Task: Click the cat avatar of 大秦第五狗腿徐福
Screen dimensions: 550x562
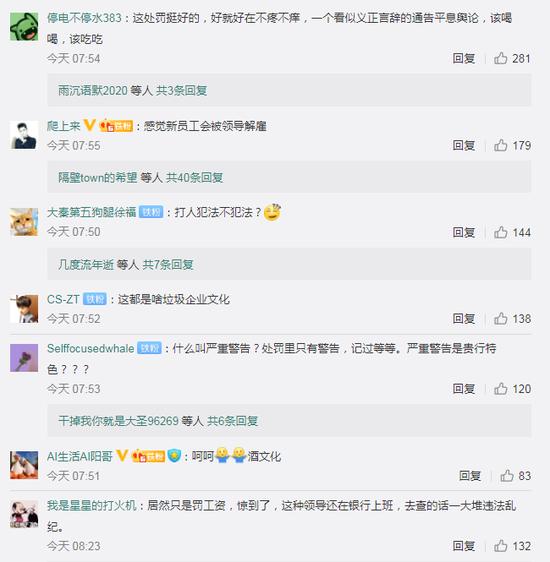Action: [24, 222]
